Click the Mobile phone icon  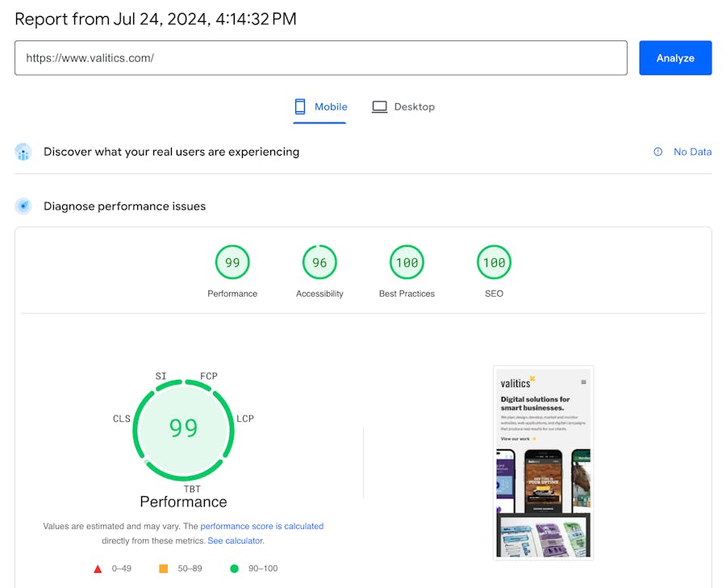coord(300,106)
